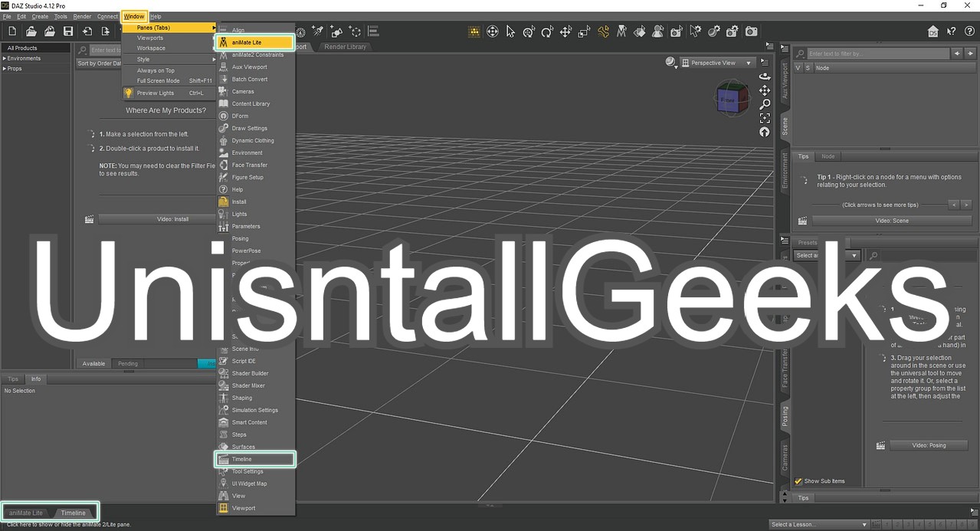Click the last camera render icon in toolbar
Image resolution: width=980 pixels, height=531 pixels.
752,31
